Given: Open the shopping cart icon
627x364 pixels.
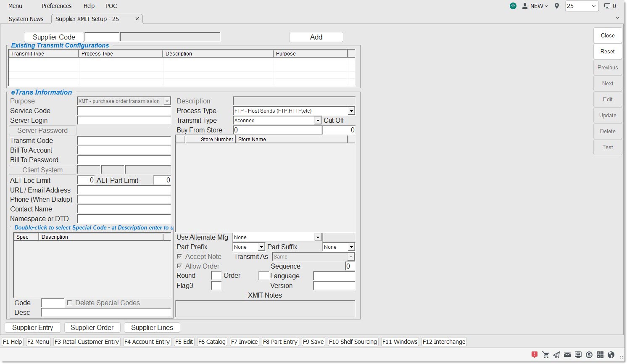Looking at the screenshot, I should (x=545, y=355).
